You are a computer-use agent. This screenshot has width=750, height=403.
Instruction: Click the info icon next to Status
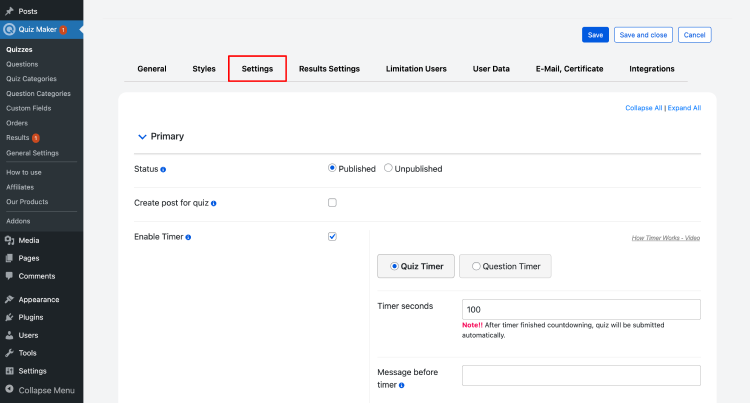pos(163,170)
